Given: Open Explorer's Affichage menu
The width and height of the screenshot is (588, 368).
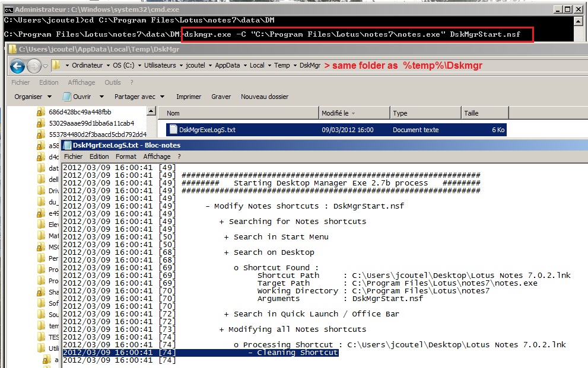Looking at the screenshot, I should pos(81,82).
